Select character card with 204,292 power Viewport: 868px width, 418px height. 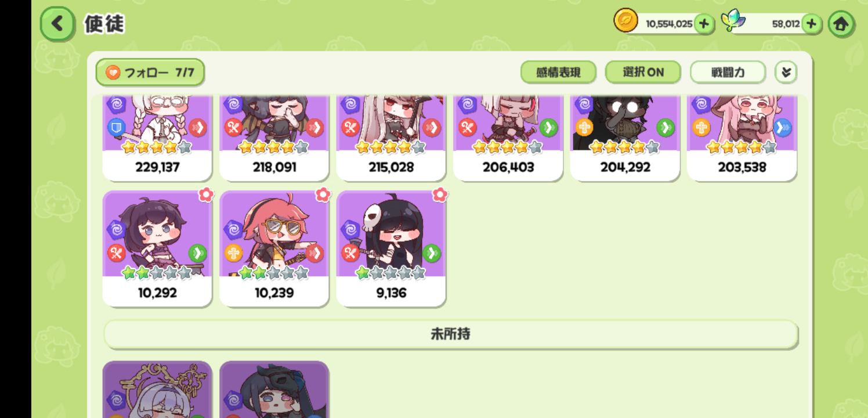(625, 138)
